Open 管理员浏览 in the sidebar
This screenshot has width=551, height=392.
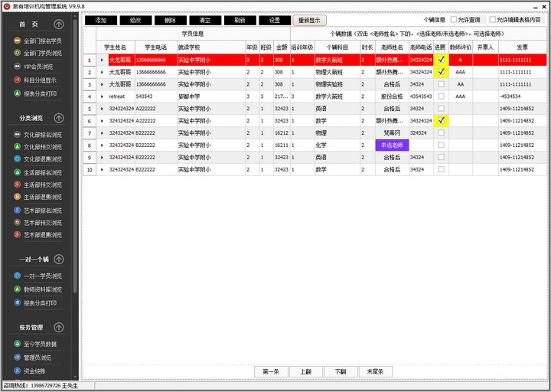tap(33, 358)
